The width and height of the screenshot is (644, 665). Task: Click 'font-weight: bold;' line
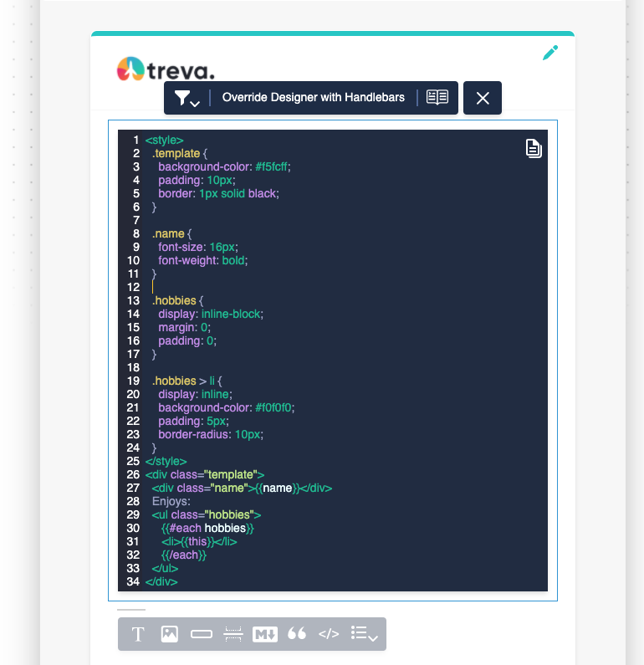pos(202,260)
